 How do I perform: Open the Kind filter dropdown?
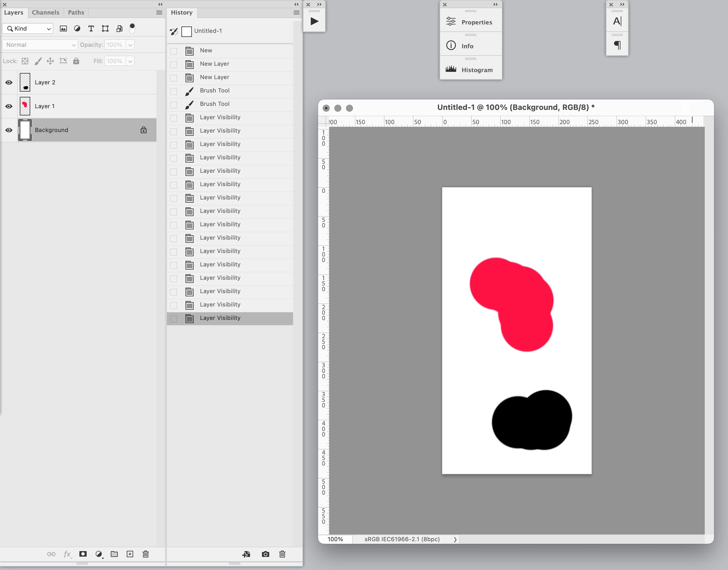tap(28, 29)
